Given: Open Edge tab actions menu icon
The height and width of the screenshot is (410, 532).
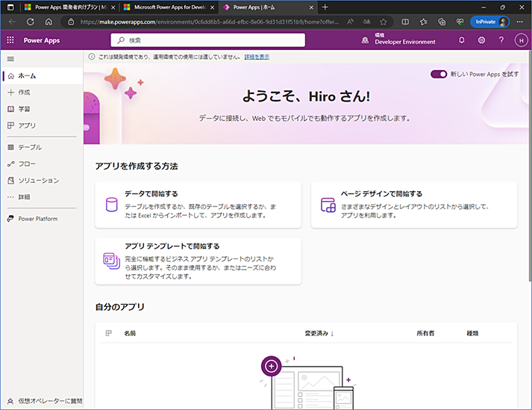Looking at the screenshot, I should coord(10,7).
